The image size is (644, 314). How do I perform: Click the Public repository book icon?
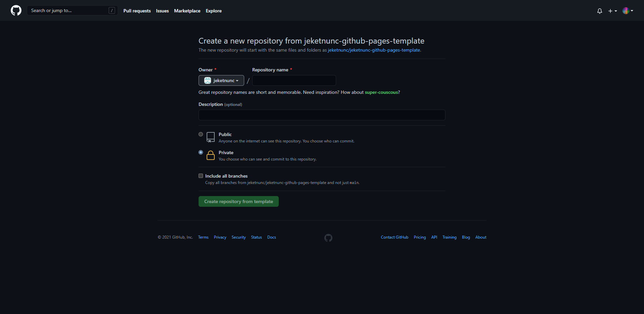pyautogui.click(x=211, y=137)
